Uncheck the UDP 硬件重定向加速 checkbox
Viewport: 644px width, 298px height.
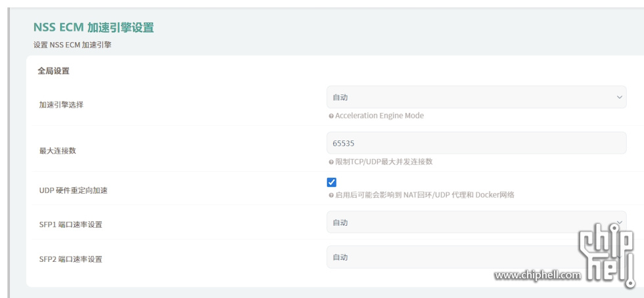click(x=331, y=182)
